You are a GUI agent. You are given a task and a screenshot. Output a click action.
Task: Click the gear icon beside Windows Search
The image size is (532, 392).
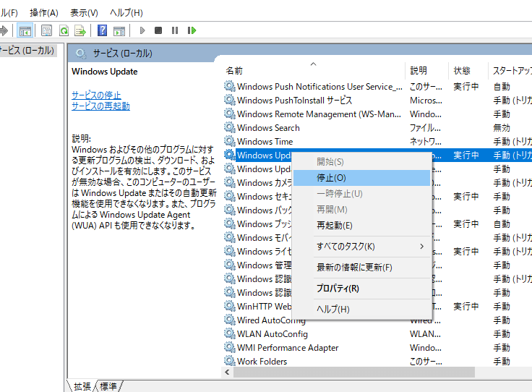tap(230, 128)
